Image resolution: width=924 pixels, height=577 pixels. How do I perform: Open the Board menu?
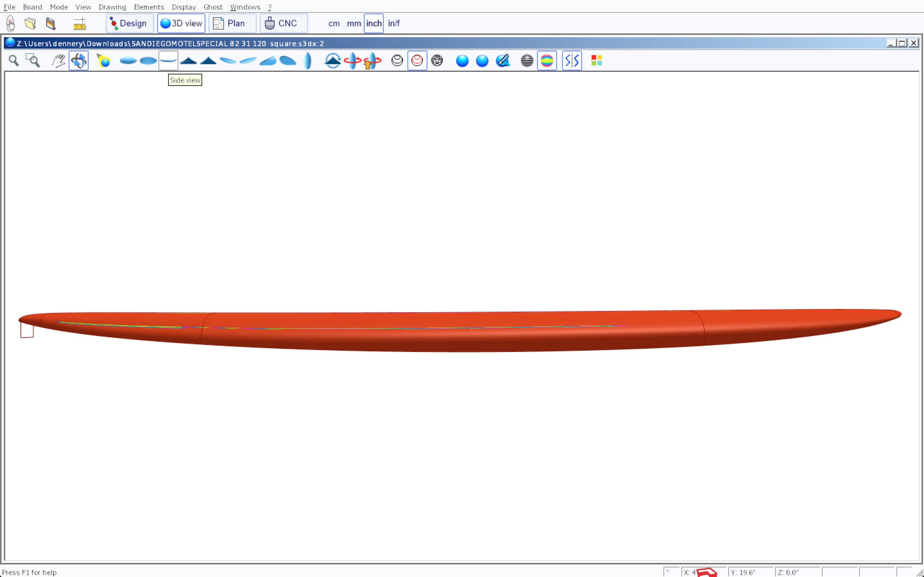[x=32, y=7]
